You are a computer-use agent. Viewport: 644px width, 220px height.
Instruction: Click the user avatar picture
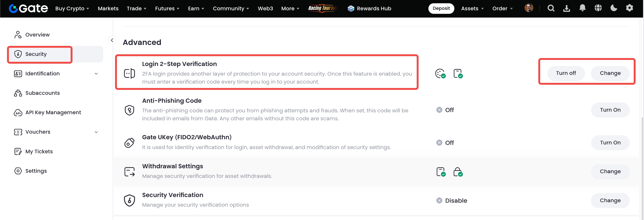(529, 8)
